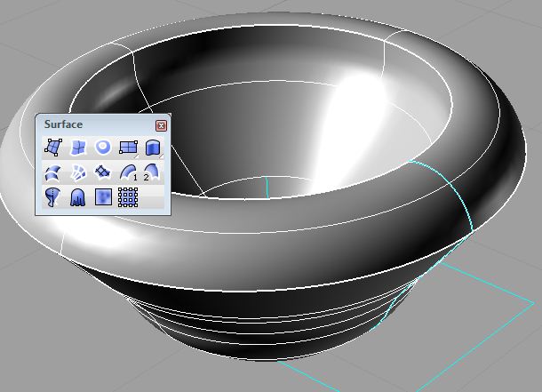This screenshot has height=392, width=542.
Task: Select Surface from planar curves tool
Action: tap(103, 148)
